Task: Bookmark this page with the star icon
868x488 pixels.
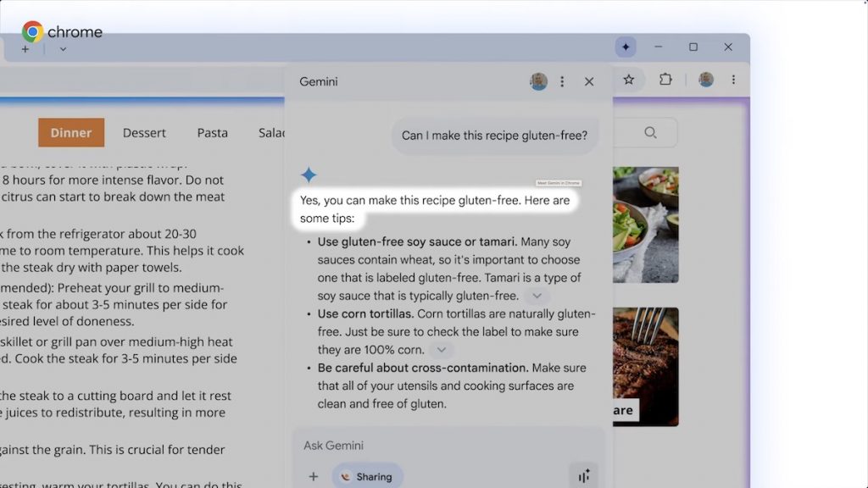Action: click(x=628, y=80)
